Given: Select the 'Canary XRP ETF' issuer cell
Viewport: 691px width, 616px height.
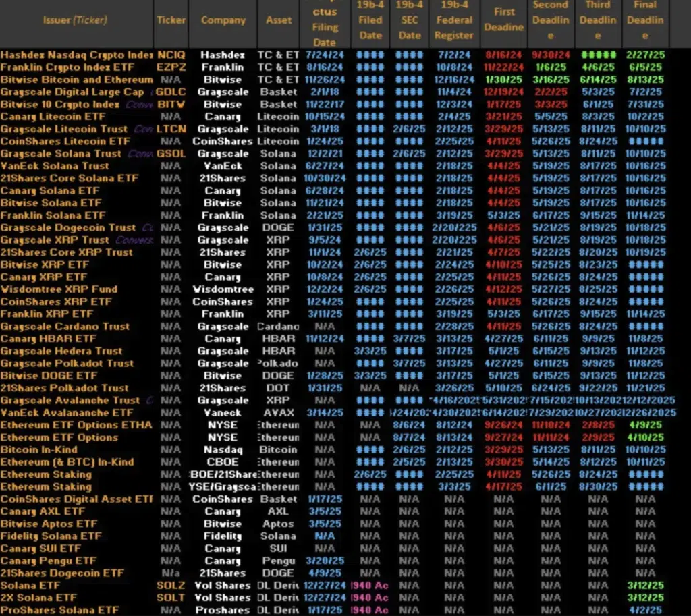Looking at the screenshot, I should coord(44,277).
